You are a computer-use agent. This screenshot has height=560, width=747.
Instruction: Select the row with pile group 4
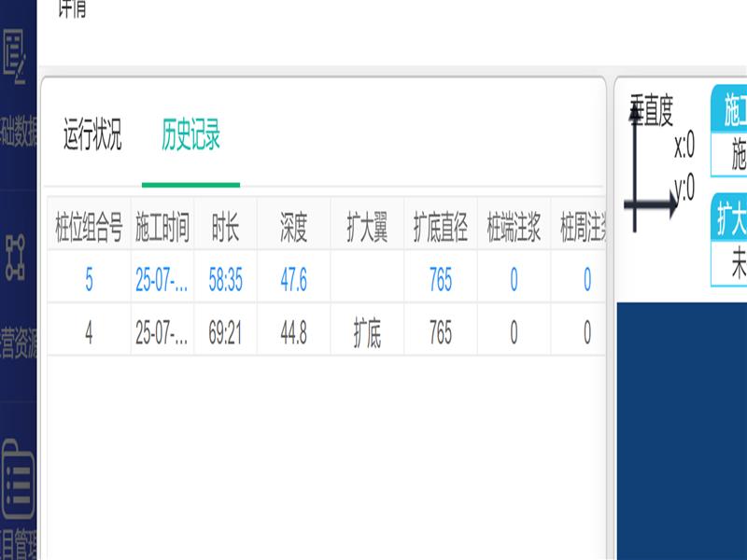(89, 334)
